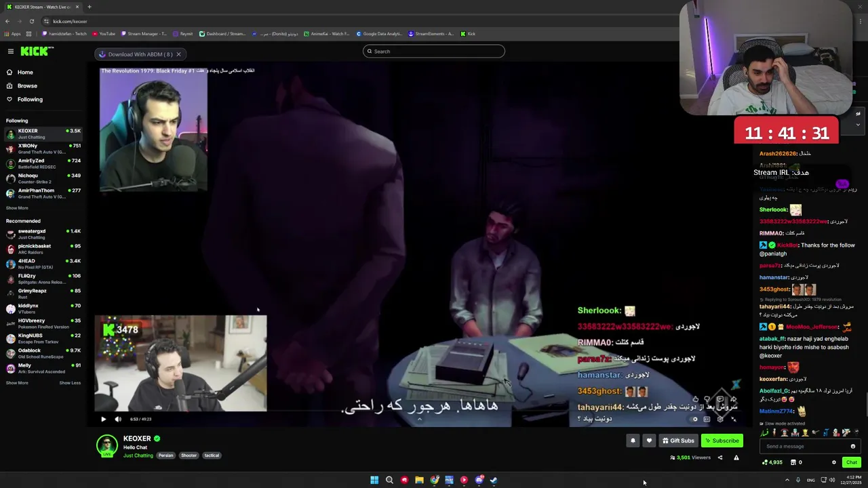Viewport: 868px width, 488px height.
Task: Open hamidstefan - Twitch bookmark
Action: point(64,34)
